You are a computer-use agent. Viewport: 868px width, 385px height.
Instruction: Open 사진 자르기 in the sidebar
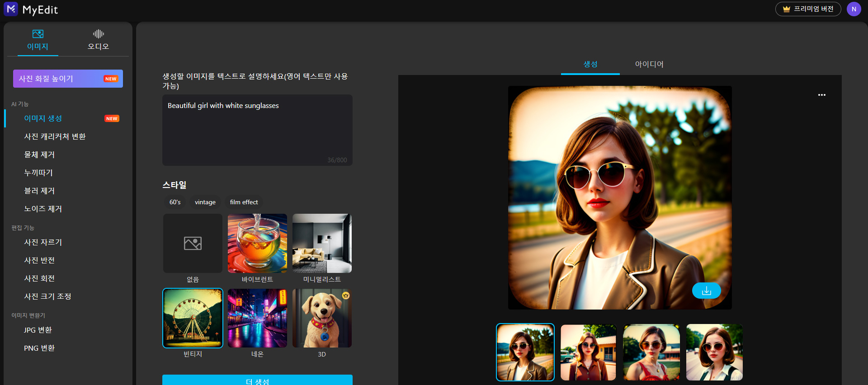coord(43,242)
